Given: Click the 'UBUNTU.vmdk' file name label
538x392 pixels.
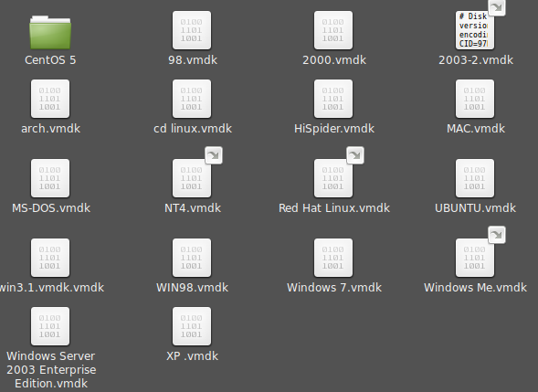Looking at the screenshot, I should 475,208.
